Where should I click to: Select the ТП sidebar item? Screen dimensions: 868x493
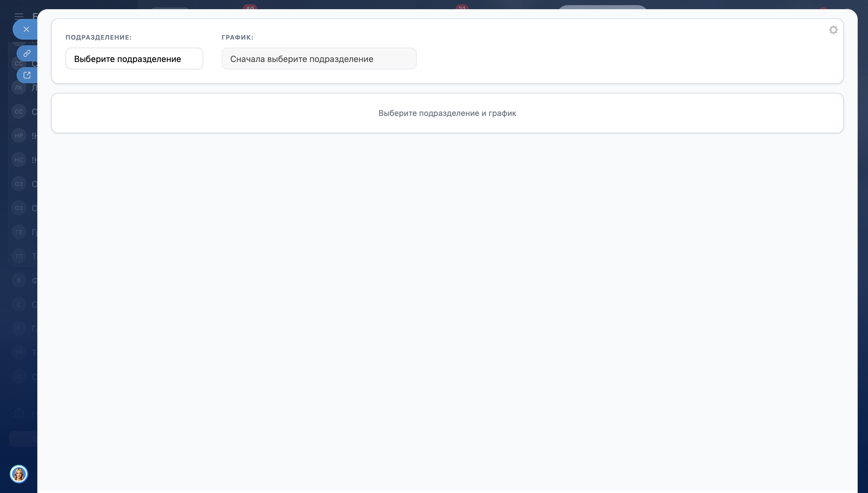point(19,256)
